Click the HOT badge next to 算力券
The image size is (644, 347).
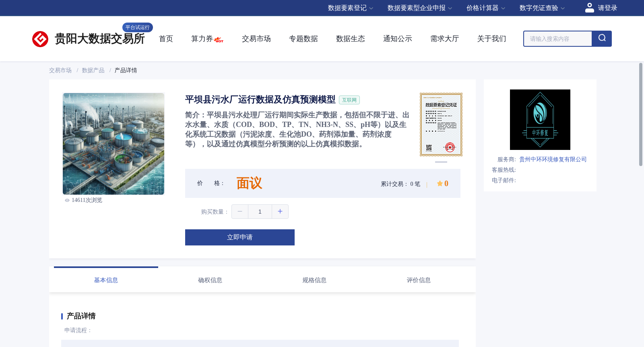pyautogui.click(x=219, y=40)
